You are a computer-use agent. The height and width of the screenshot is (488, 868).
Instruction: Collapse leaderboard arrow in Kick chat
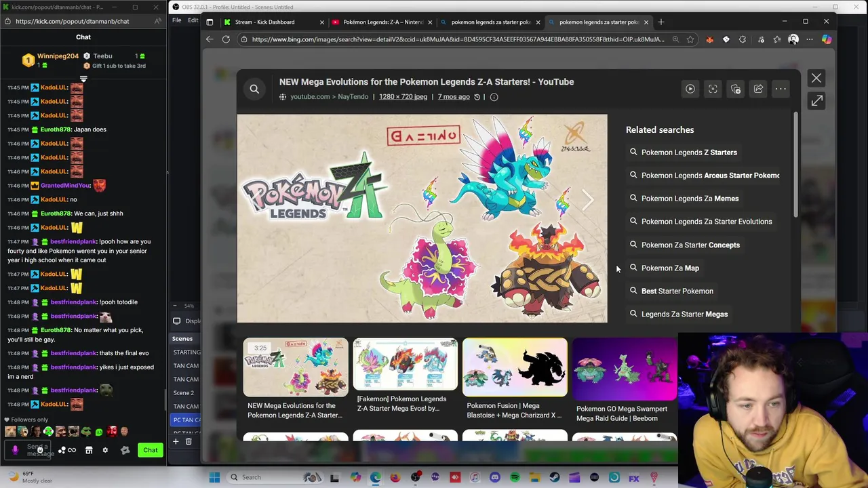(83, 79)
